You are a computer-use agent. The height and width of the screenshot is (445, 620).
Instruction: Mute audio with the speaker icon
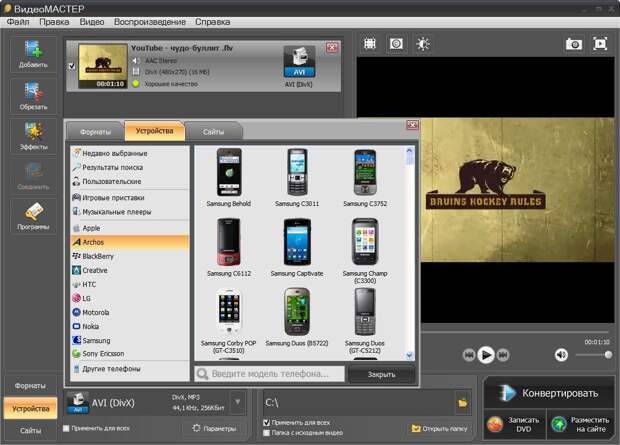pos(561,354)
